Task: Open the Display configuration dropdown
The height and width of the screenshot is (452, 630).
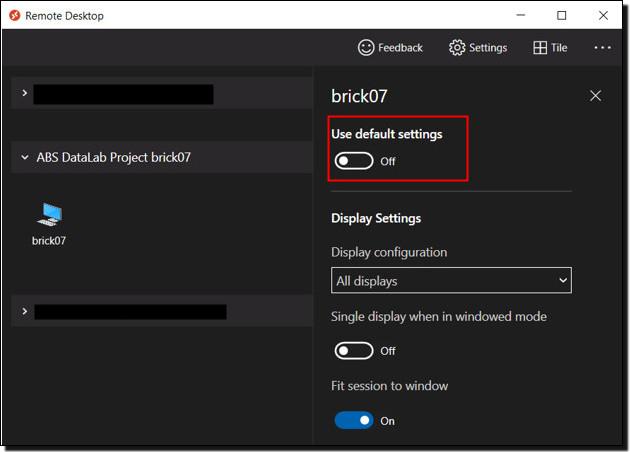Action: 451,280
